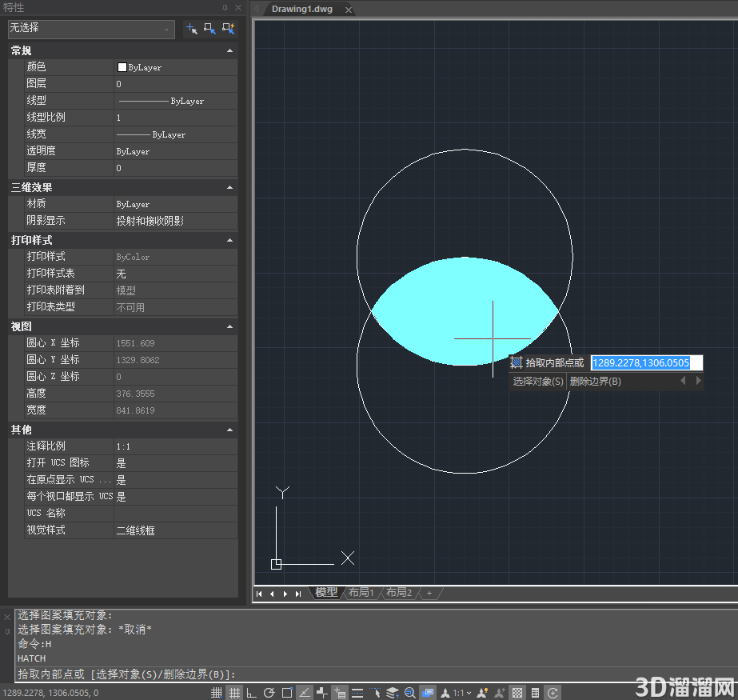This screenshot has height=700, width=738.
Task: Click the pick add toggle icon
Action: tap(192, 29)
